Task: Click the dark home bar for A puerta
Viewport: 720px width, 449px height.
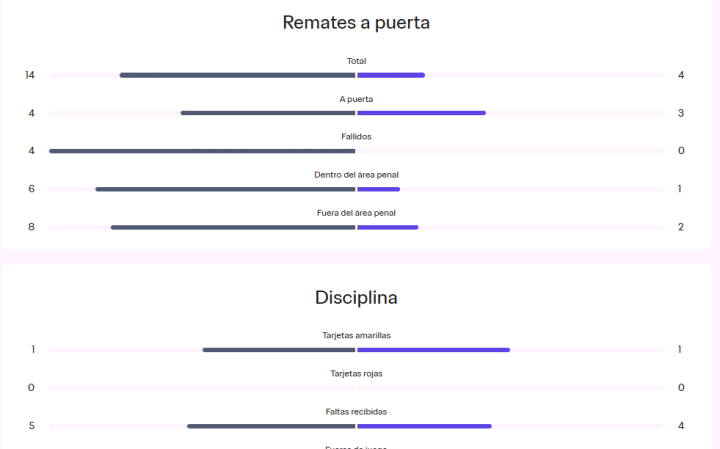Action: (268, 113)
